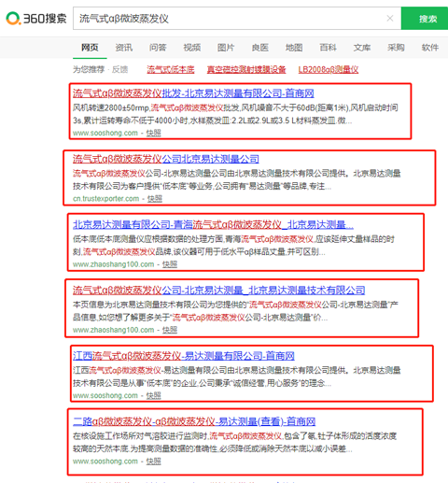This screenshot has height=483, width=448.
Task: Go to the 采购 tab
Action: pyautogui.click(x=396, y=48)
